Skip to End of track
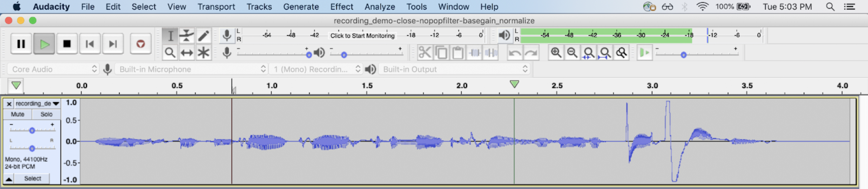Screen dimensions: 868x189 click(113, 44)
